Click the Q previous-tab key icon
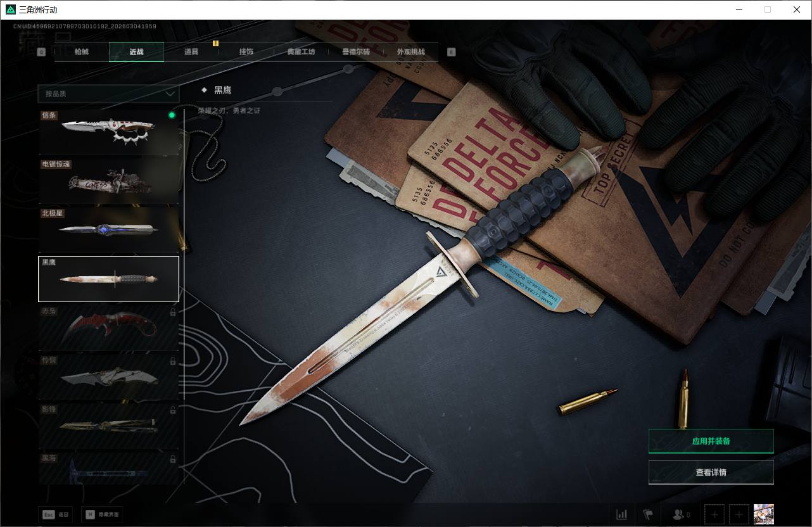The height and width of the screenshot is (527, 812). [x=41, y=53]
